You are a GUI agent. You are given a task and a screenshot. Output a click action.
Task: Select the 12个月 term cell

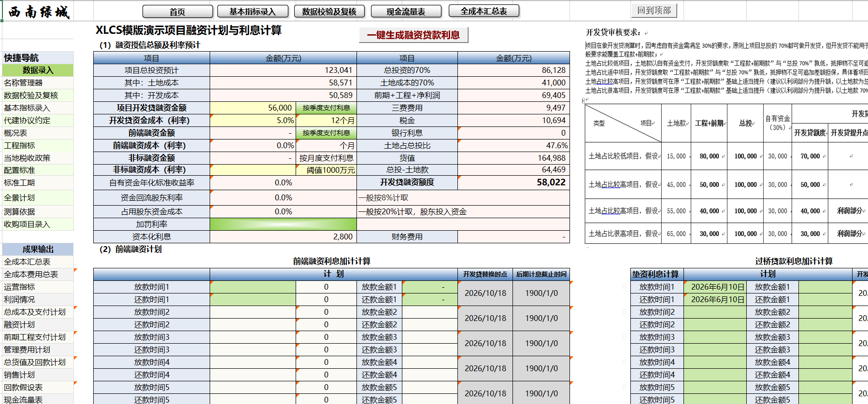click(326, 120)
